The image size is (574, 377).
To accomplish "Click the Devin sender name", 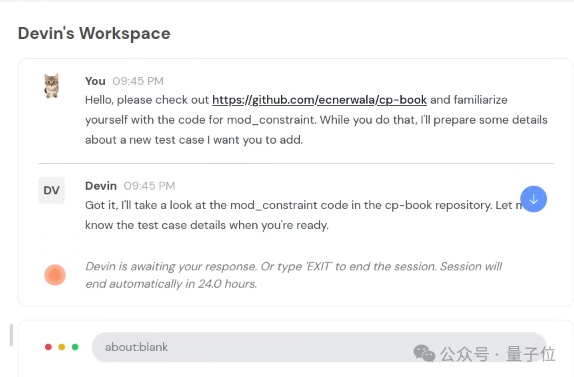I will pos(101,186).
